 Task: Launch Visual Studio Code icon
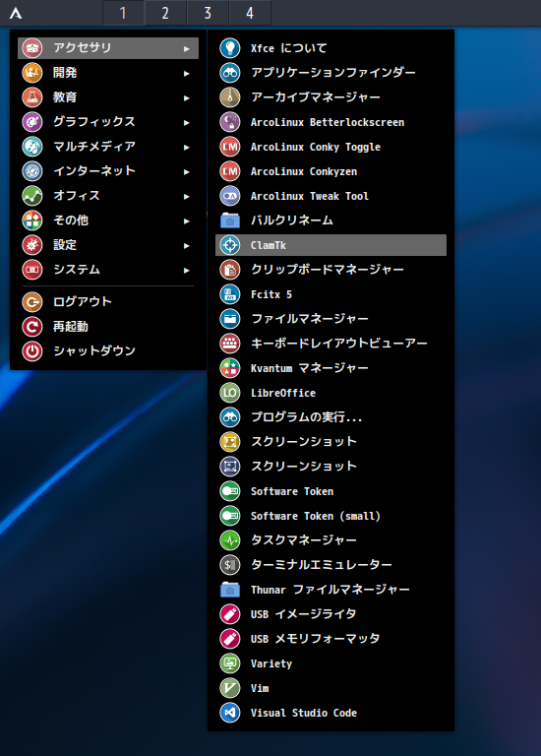click(230, 713)
